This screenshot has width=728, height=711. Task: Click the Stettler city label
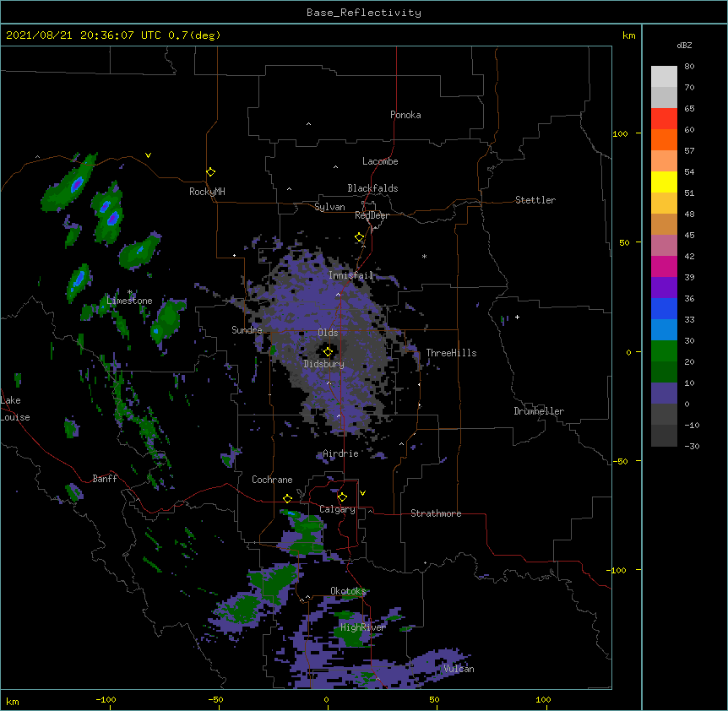click(x=535, y=200)
